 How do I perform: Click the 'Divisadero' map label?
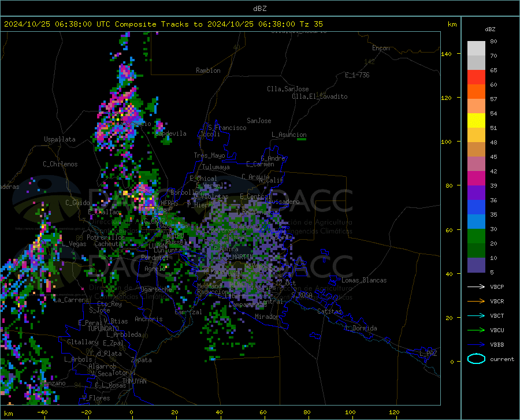282,202
